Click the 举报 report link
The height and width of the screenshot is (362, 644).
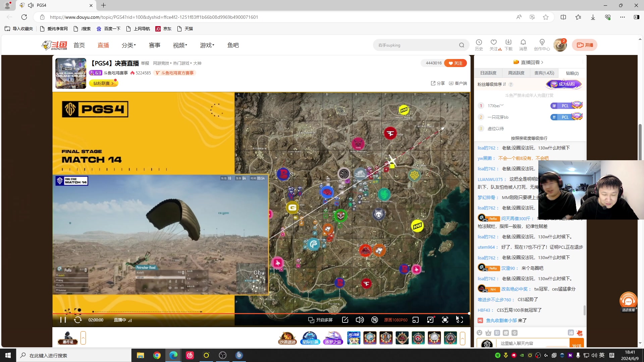pyautogui.click(x=145, y=63)
